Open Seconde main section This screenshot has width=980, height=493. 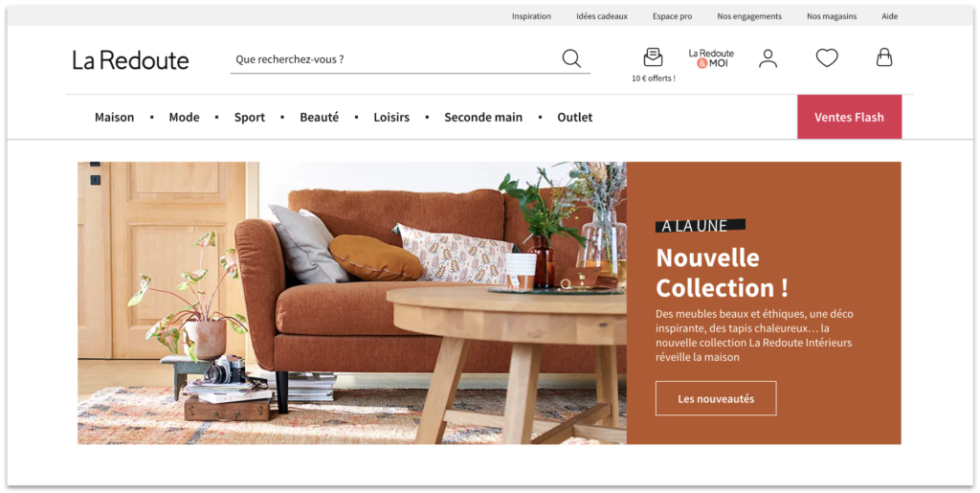(483, 118)
